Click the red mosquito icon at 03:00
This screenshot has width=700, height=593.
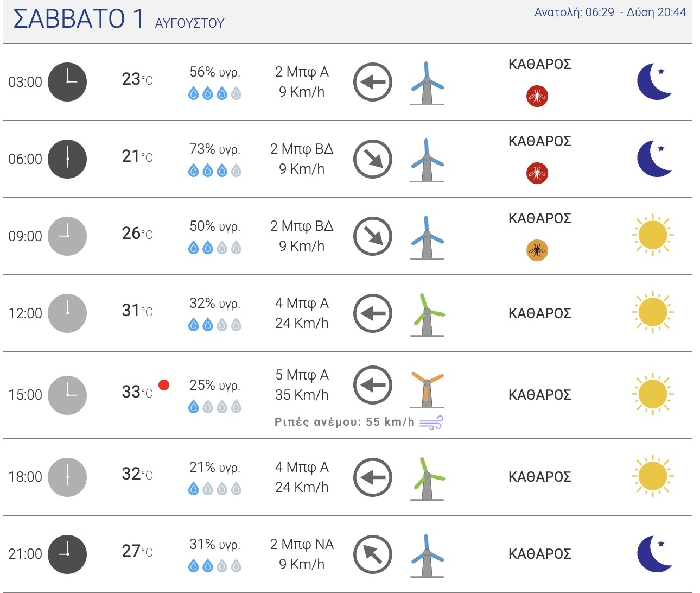tap(537, 97)
